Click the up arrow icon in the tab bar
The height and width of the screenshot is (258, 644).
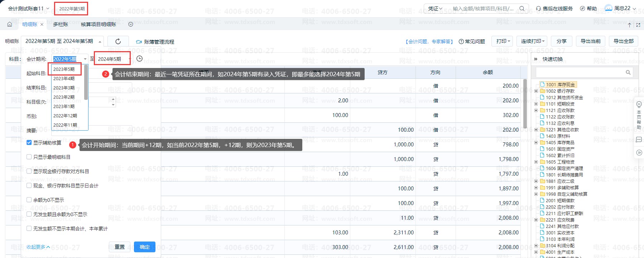click(629, 25)
